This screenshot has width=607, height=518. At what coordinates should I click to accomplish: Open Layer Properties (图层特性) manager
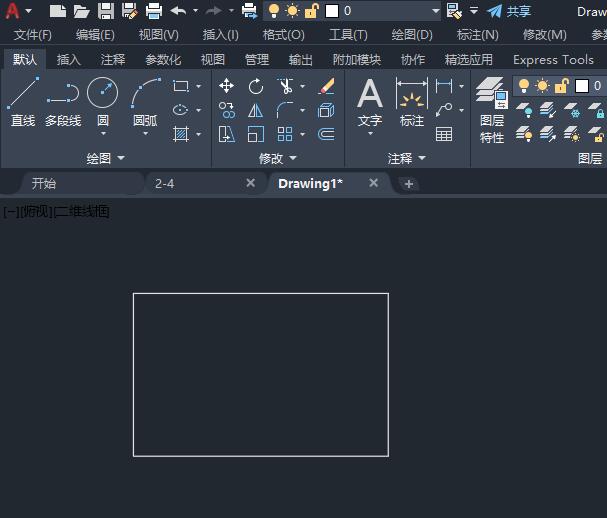(492, 110)
